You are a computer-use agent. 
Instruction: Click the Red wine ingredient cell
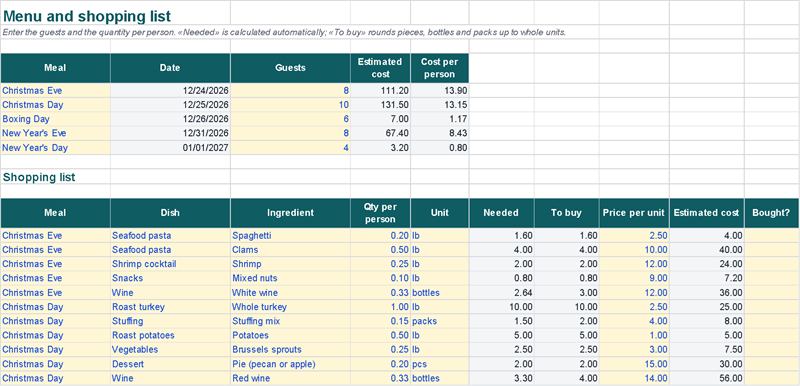click(x=290, y=378)
